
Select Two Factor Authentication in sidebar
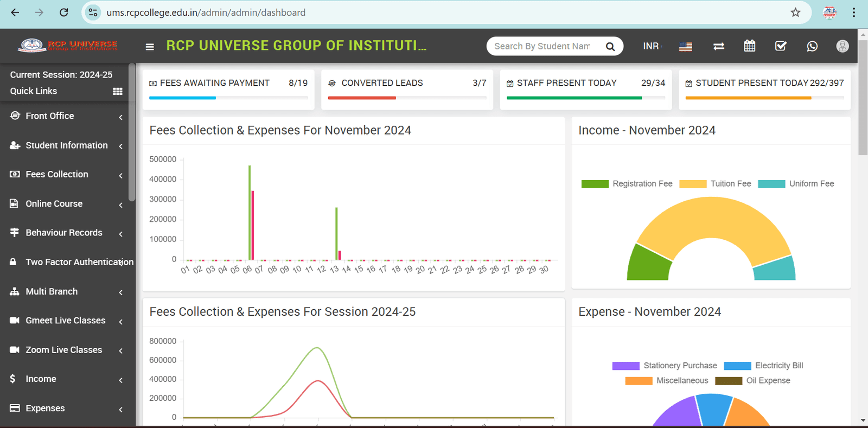[79, 262]
